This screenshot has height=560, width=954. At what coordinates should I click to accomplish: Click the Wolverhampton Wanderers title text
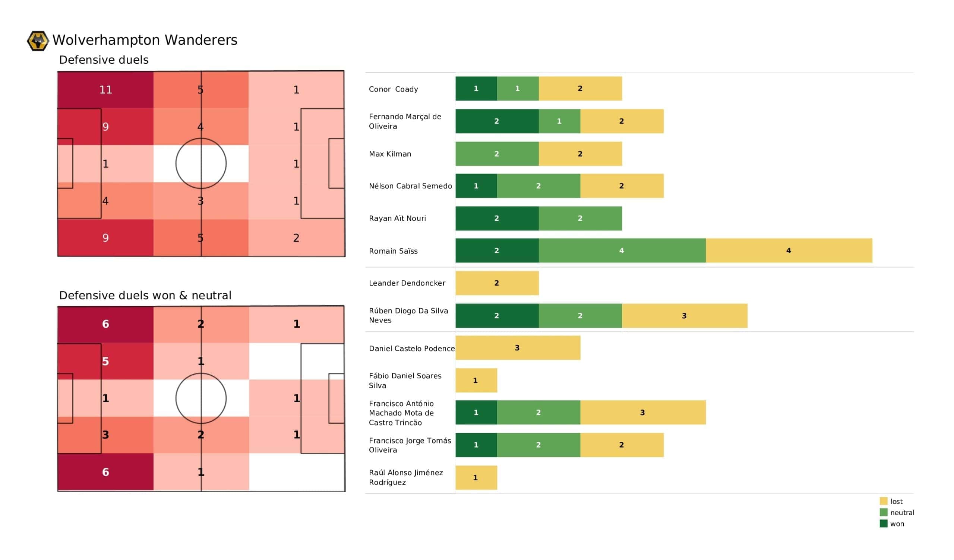pyautogui.click(x=145, y=40)
